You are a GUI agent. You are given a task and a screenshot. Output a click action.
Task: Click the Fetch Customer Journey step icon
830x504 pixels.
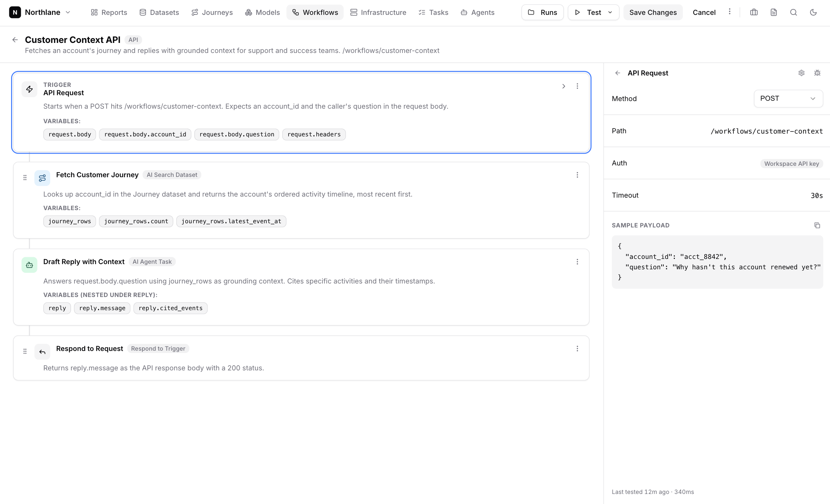(x=42, y=178)
